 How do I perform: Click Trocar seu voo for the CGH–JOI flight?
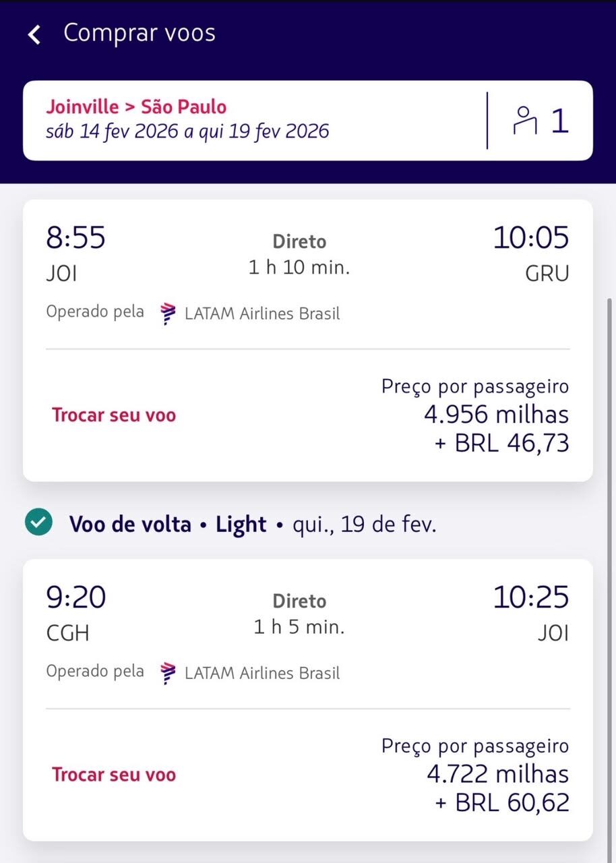click(x=114, y=775)
